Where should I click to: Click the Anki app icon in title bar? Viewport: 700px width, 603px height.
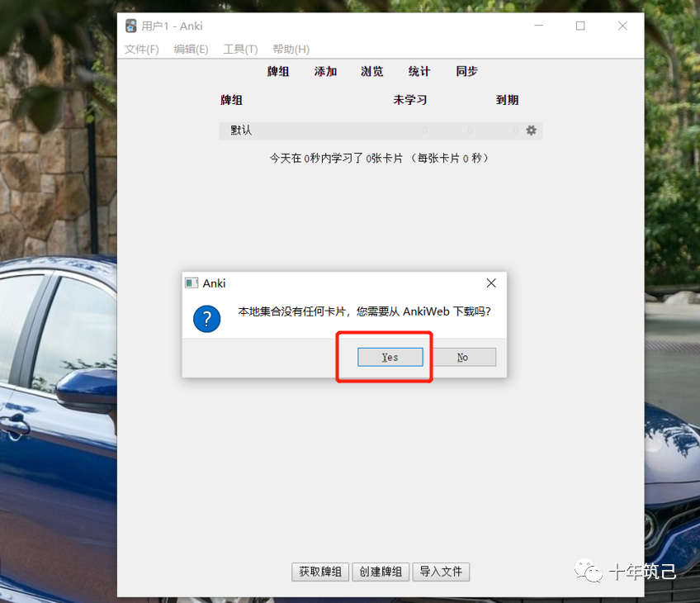[x=130, y=26]
